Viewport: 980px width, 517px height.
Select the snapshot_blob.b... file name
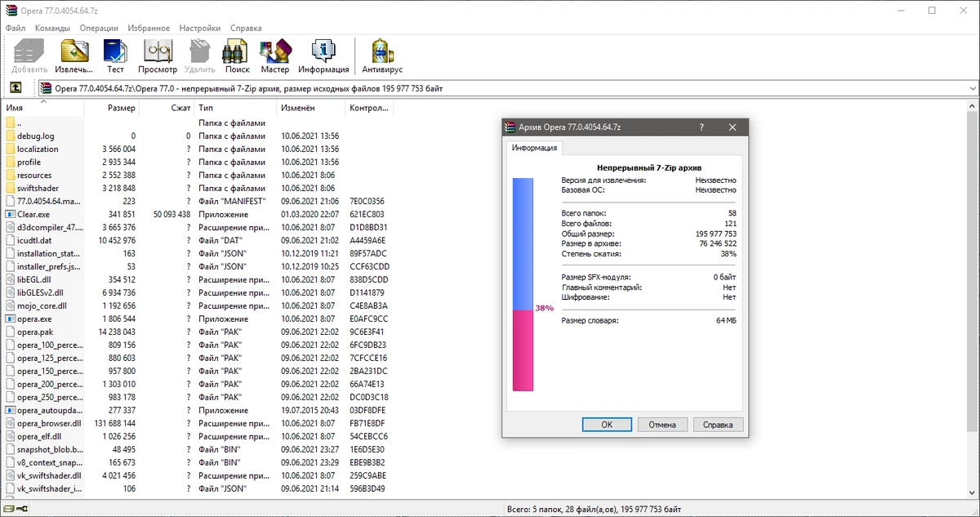(50, 449)
